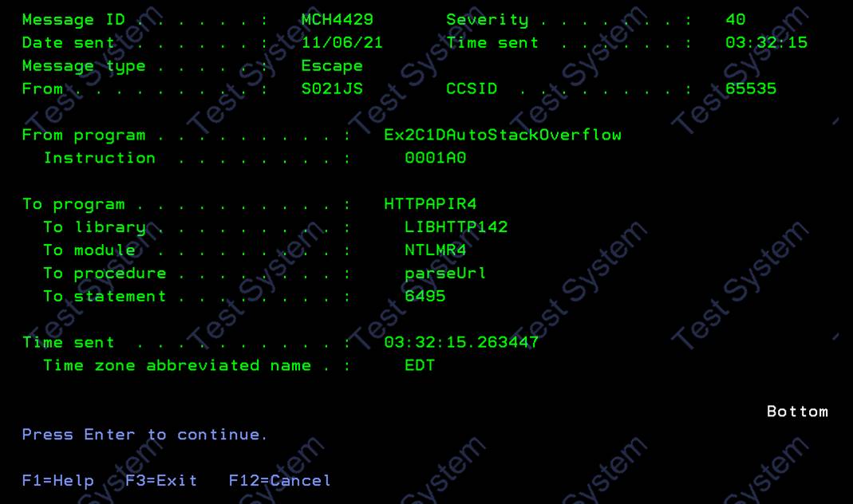Select the From user S021JS
The width and height of the screenshot is (853, 504).
pos(332,89)
